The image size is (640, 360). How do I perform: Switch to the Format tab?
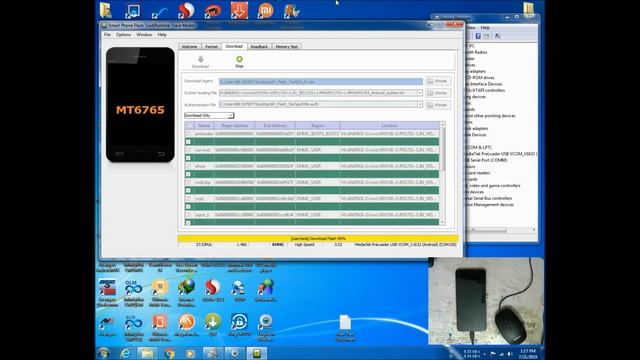coord(211,47)
